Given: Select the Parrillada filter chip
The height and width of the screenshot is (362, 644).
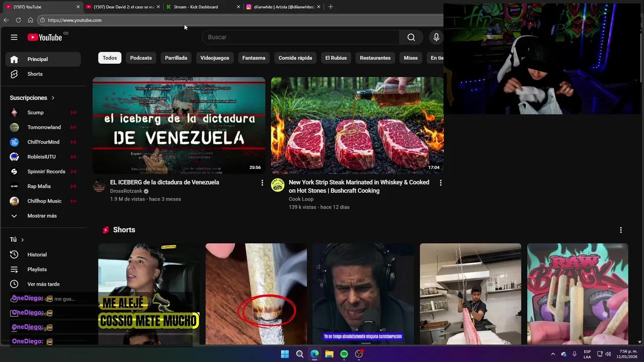Looking at the screenshot, I should coord(176,58).
